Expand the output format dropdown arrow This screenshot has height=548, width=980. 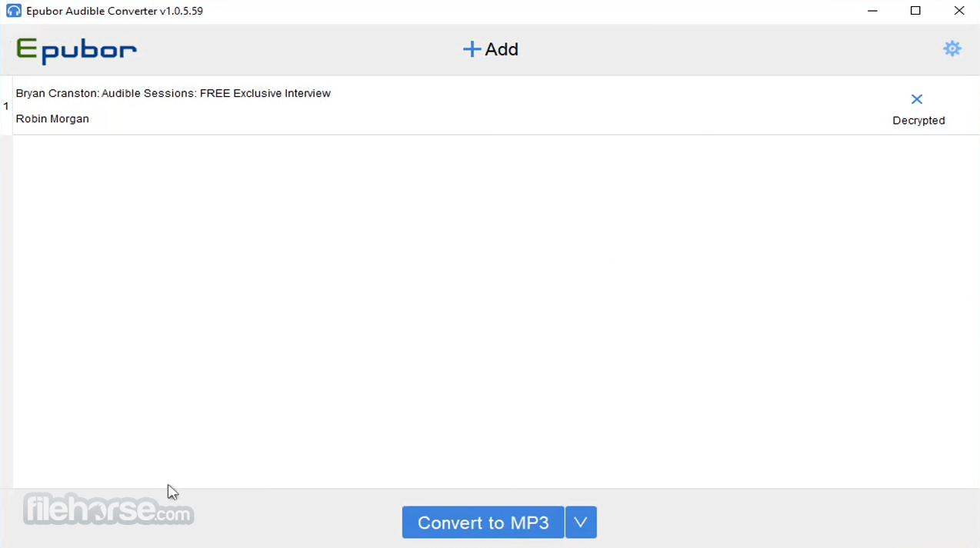[x=581, y=523]
